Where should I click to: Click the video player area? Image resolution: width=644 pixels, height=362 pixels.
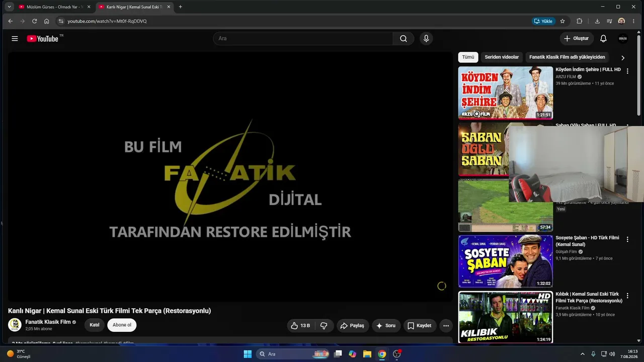click(x=230, y=177)
